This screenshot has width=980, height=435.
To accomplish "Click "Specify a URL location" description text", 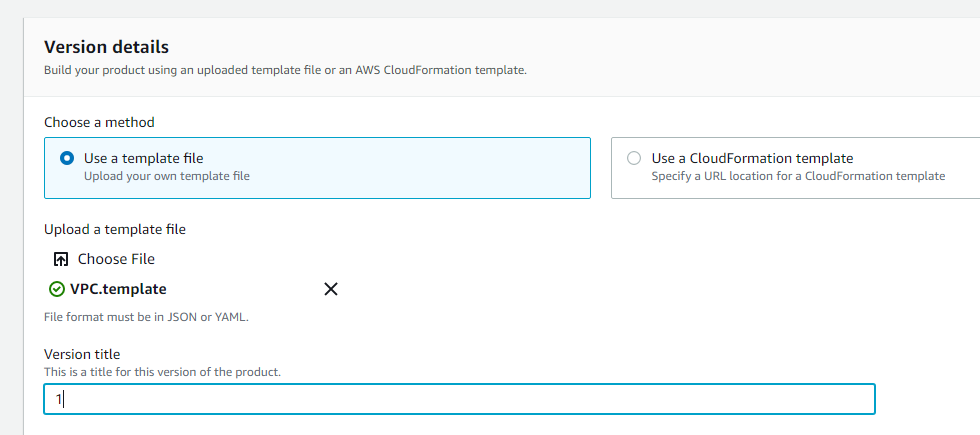I will click(x=798, y=176).
